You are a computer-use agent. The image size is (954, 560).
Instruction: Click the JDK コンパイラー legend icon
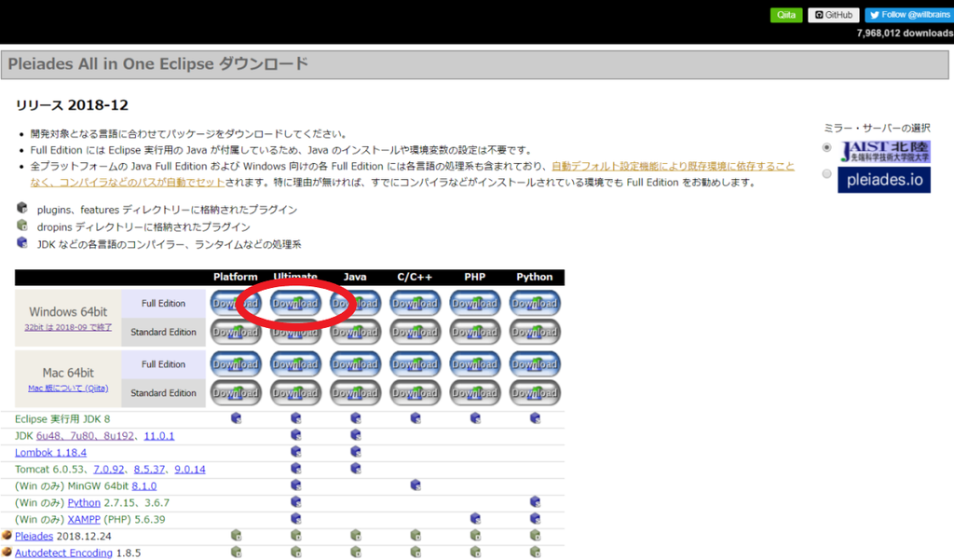click(20, 243)
